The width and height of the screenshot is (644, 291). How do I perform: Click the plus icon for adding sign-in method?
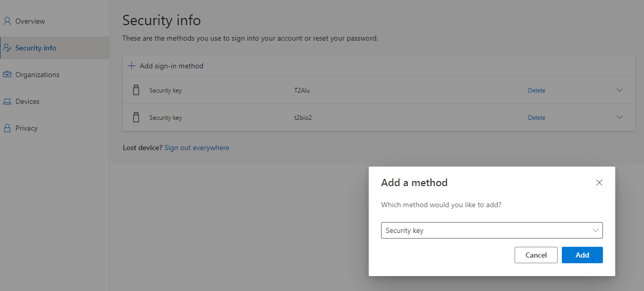coord(131,66)
